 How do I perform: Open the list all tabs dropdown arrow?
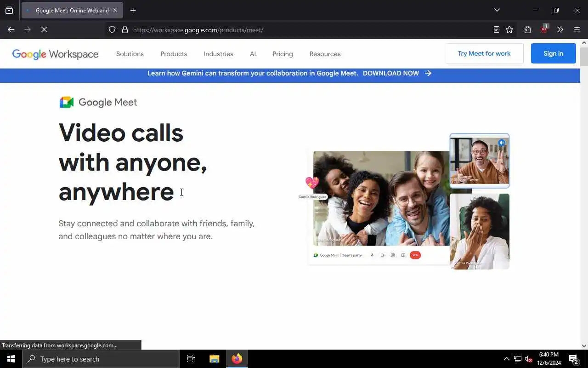[497, 10]
